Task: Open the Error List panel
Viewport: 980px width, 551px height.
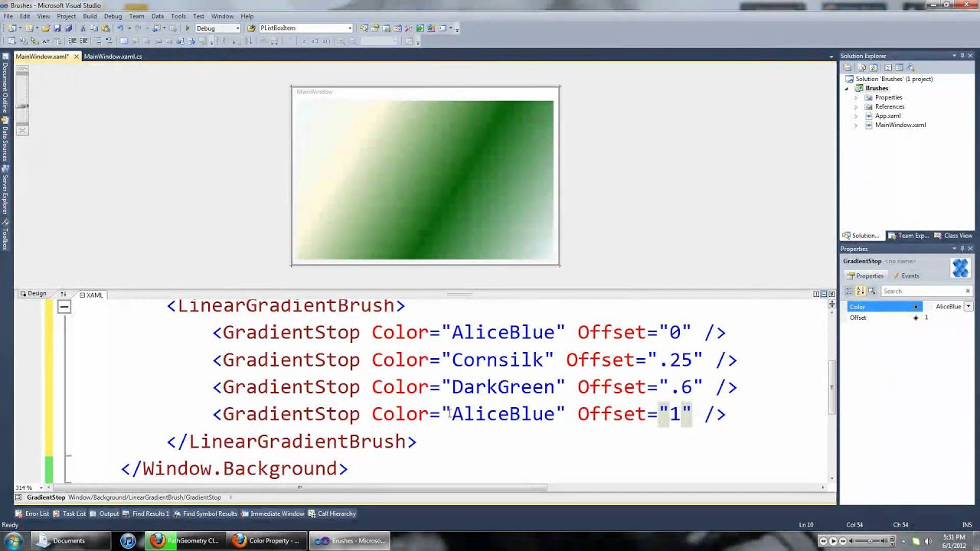Action: coord(32,514)
